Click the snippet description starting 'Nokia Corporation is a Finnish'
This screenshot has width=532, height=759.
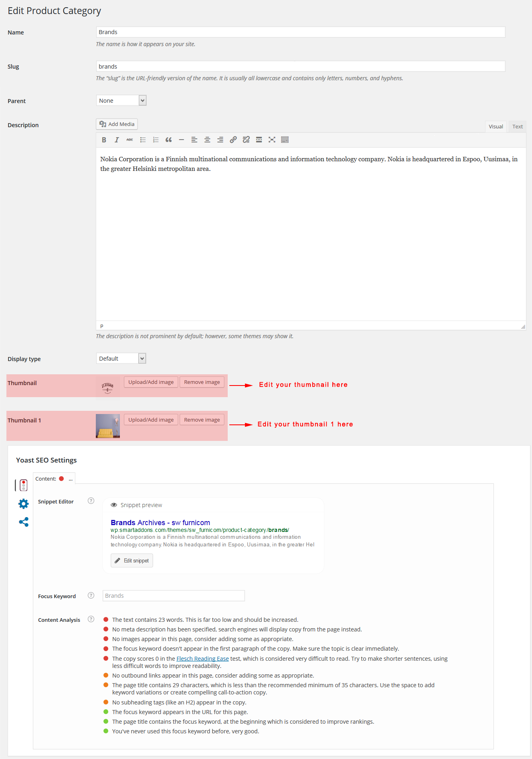pyautogui.click(x=212, y=541)
